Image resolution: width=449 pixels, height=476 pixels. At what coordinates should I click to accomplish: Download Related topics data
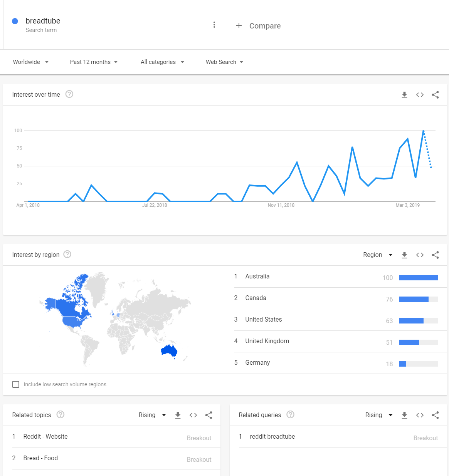click(178, 415)
